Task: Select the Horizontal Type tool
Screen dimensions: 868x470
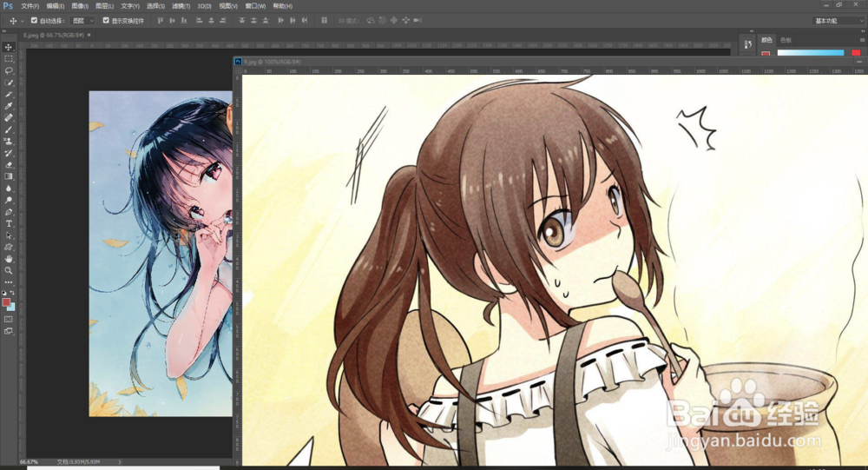Action: pyautogui.click(x=9, y=223)
